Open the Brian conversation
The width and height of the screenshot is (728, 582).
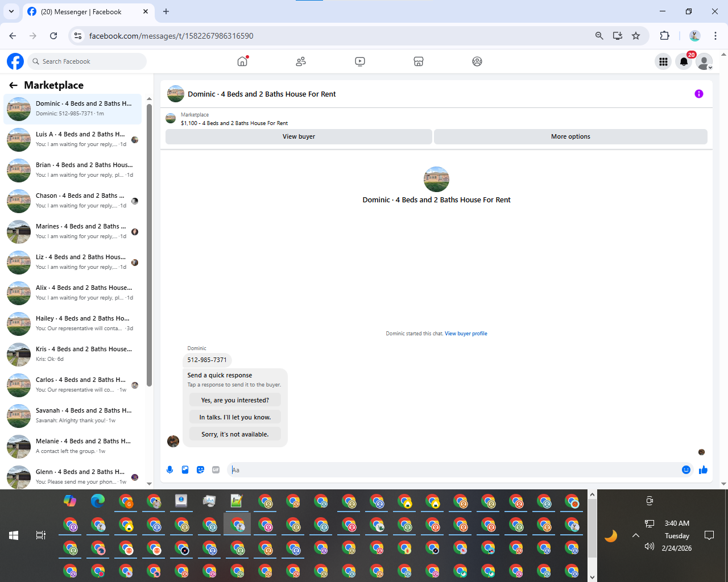pos(73,170)
